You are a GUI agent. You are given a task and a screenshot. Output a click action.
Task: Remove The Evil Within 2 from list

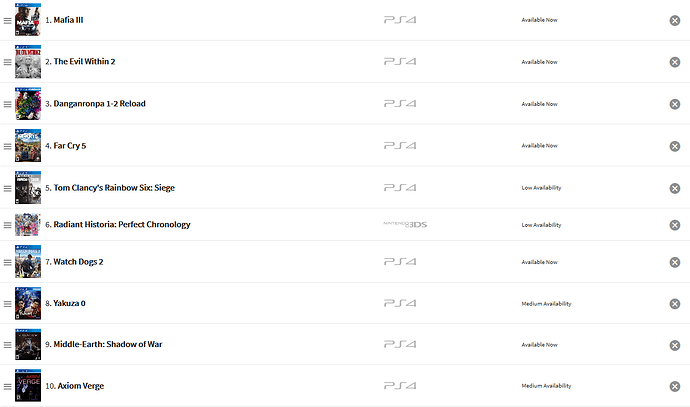pos(675,62)
